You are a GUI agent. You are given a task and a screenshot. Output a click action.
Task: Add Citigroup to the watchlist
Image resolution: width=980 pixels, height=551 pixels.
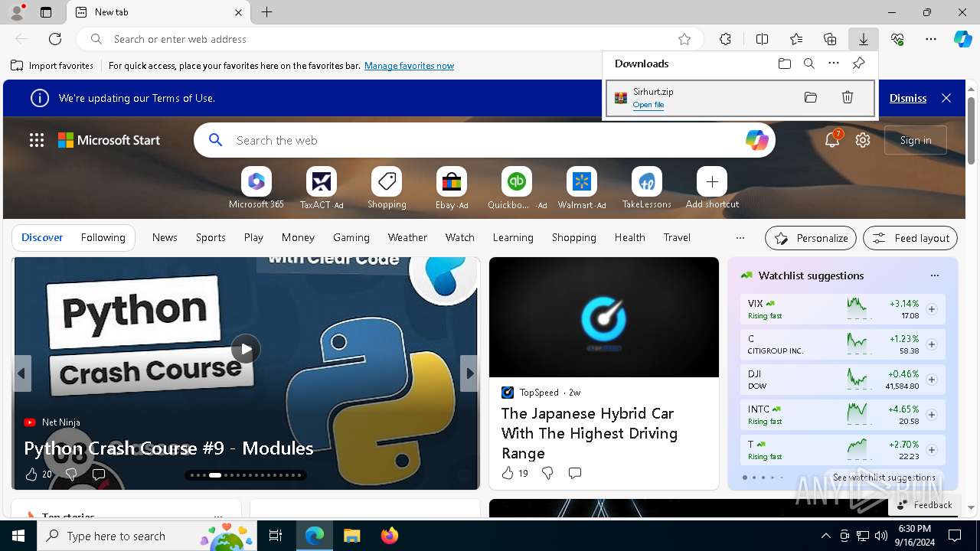coord(932,344)
